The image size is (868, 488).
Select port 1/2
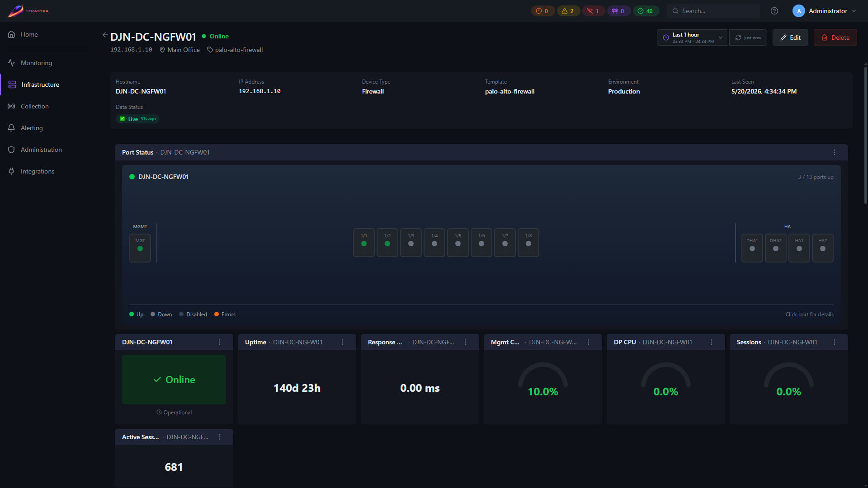click(387, 243)
